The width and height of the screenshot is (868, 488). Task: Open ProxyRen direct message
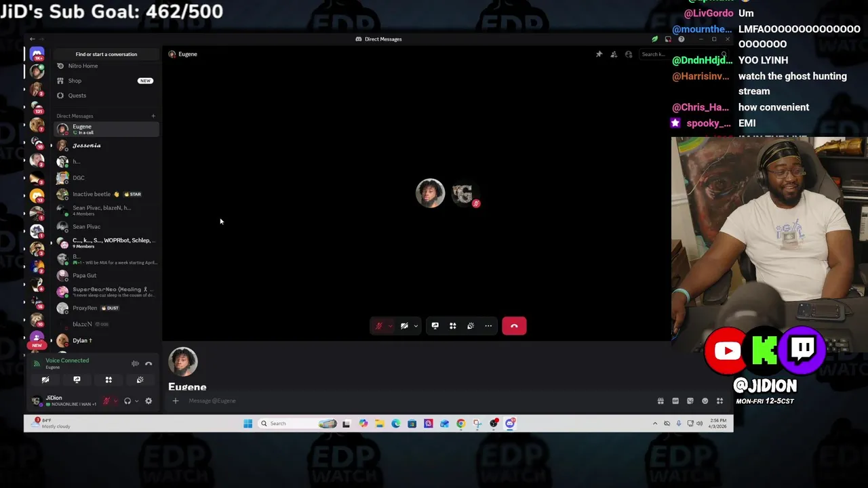[107, 308]
